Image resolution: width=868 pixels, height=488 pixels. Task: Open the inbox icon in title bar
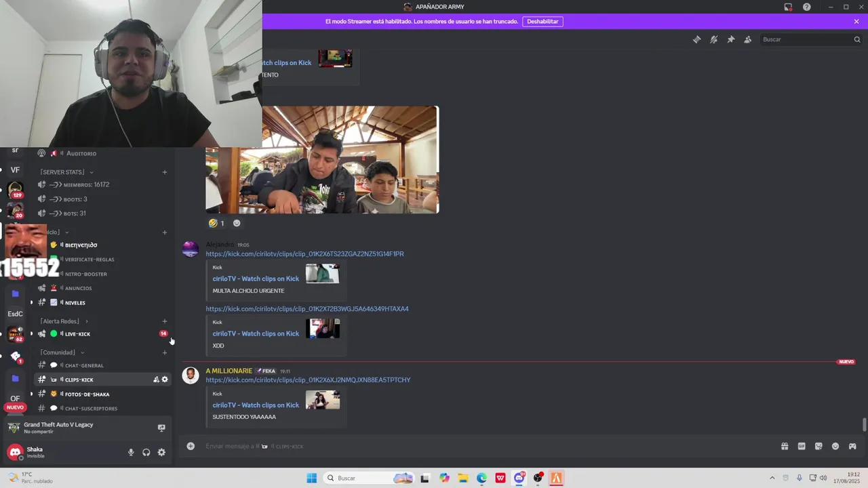tap(788, 7)
